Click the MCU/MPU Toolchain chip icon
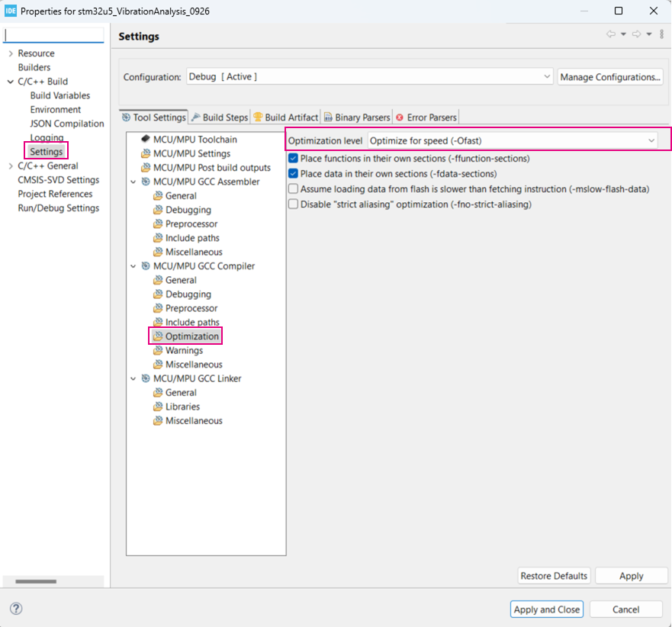This screenshot has height=627, width=672. click(x=145, y=139)
